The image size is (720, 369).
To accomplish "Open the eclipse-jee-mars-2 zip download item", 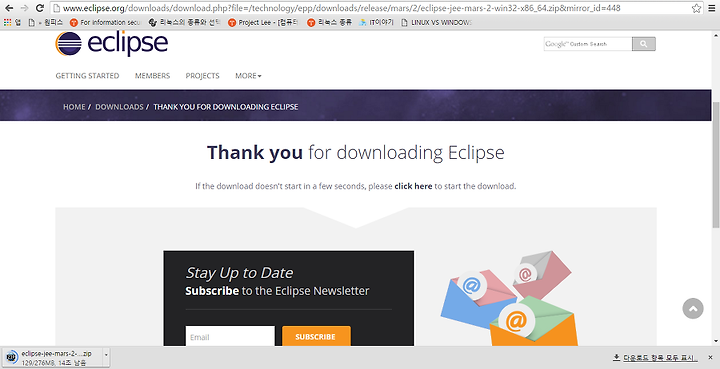I will [x=53, y=358].
